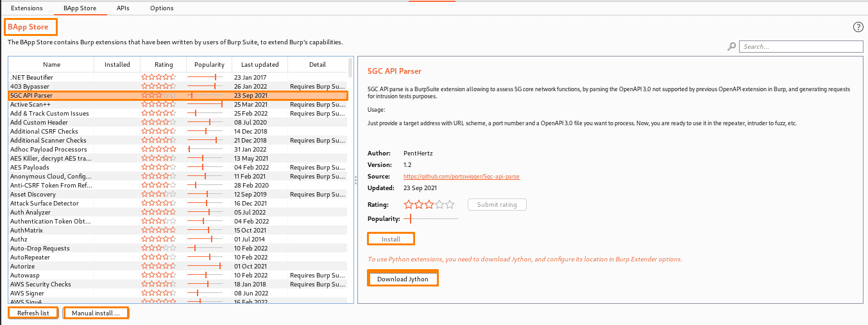Click the Download Jython button
868x325 pixels.
point(403,279)
